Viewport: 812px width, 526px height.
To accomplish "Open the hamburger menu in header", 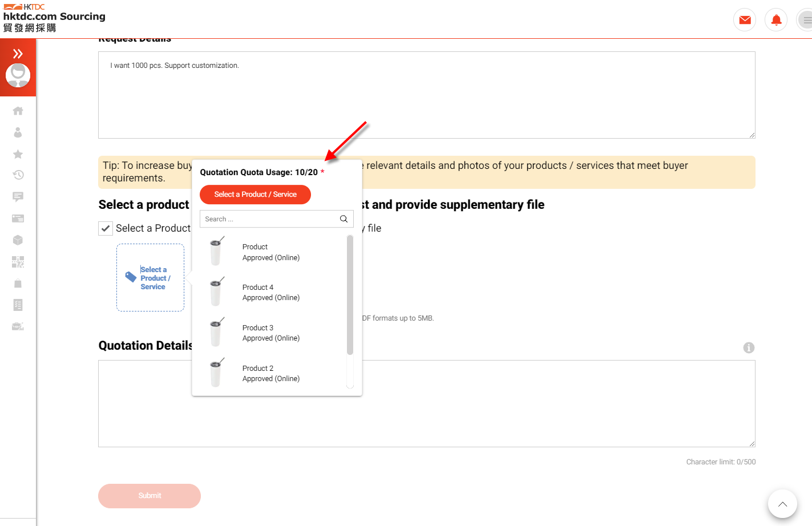I will (805, 20).
